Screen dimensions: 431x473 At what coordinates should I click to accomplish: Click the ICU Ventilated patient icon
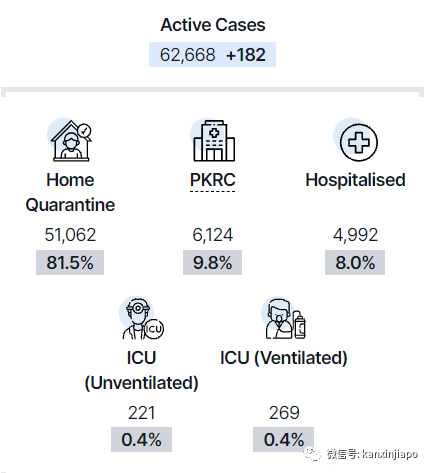[x=284, y=318]
